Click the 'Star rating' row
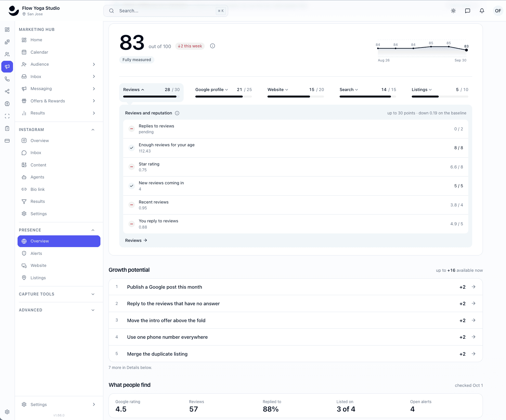 296,167
